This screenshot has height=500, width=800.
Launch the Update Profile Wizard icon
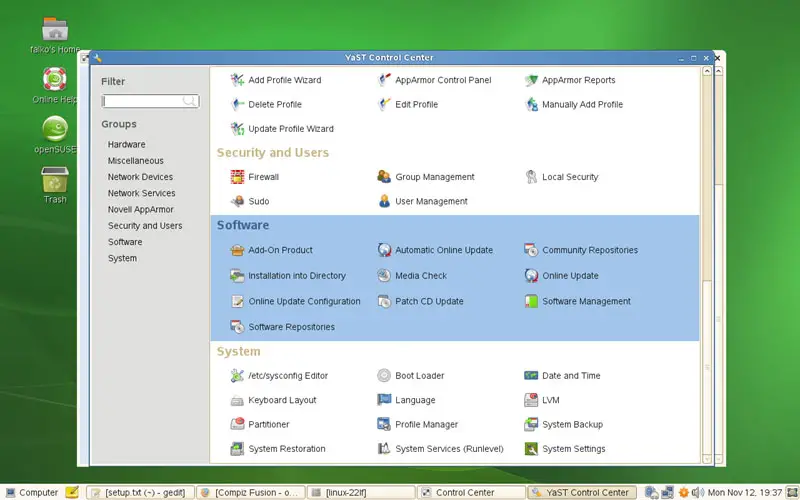click(x=237, y=129)
